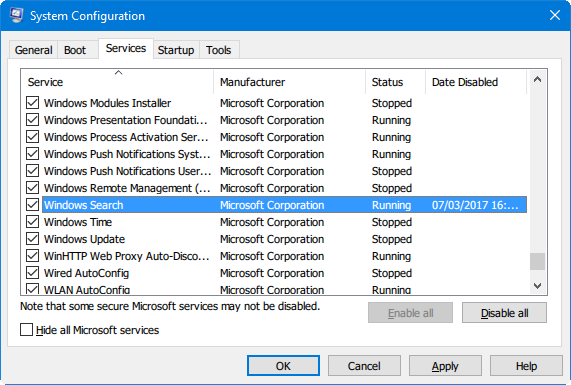Sort by the Service column header
The height and width of the screenshot is (385, 571).
117,82
